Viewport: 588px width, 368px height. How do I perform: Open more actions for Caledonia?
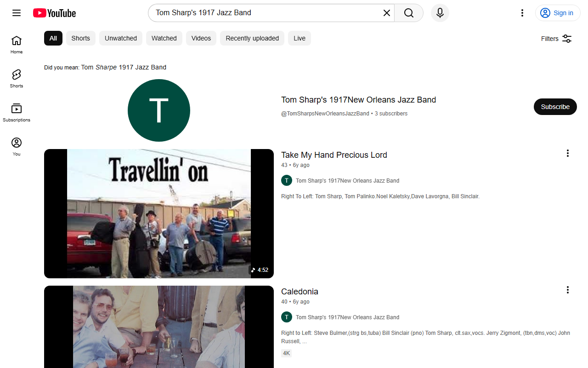(x=568, y=290)
